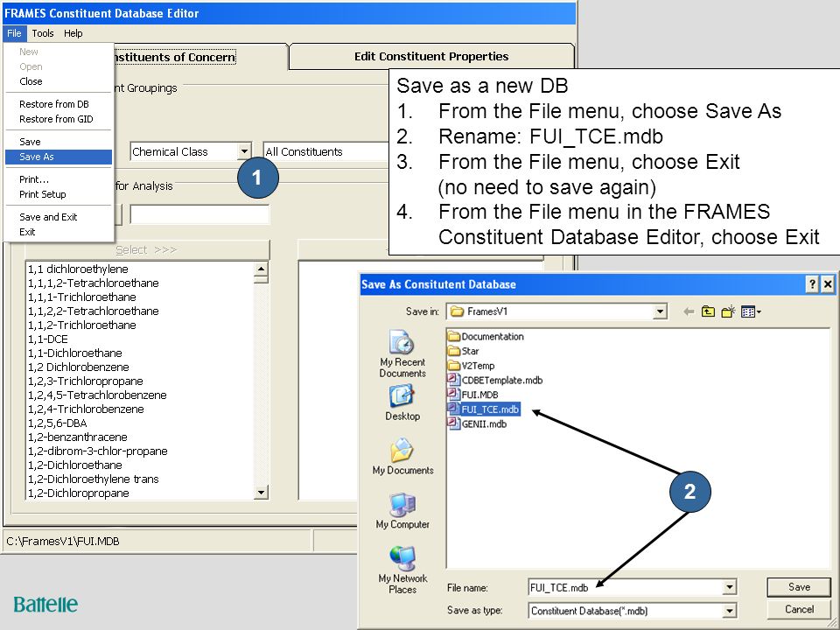Open the Documentation folder
The width and height of the screenshot is (840, 630).
click(x=486, y=336)
